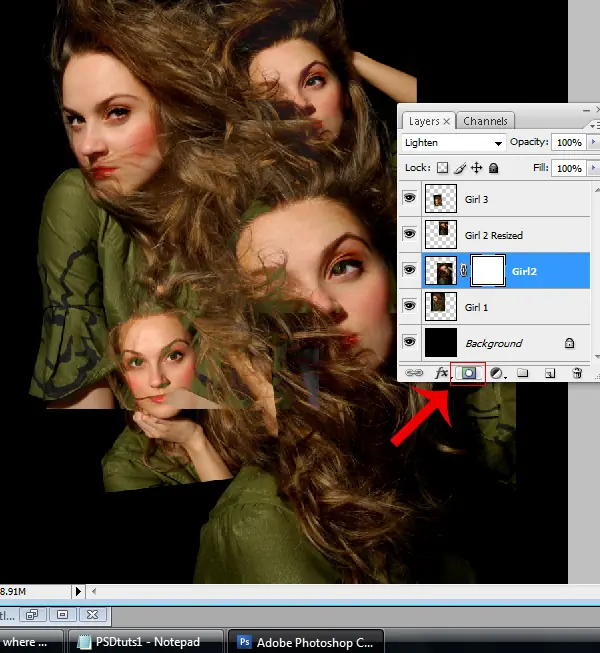Click the Lock image pixels brush icon
The height and width of the screenshot is (653, 600).
click(460, 169)
